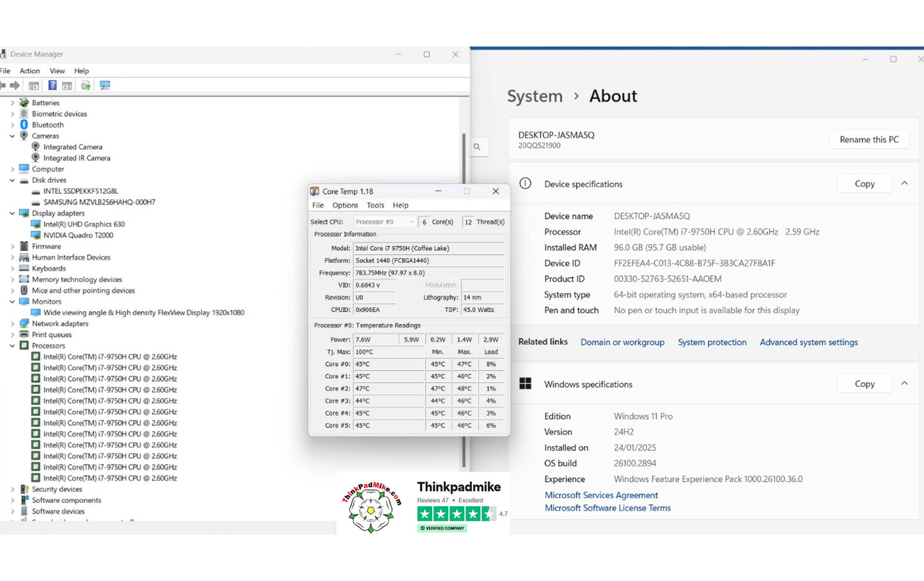Expand the Software devices node
The width and height of the screenshot is (924, 581).
click(x=12, y=511)
